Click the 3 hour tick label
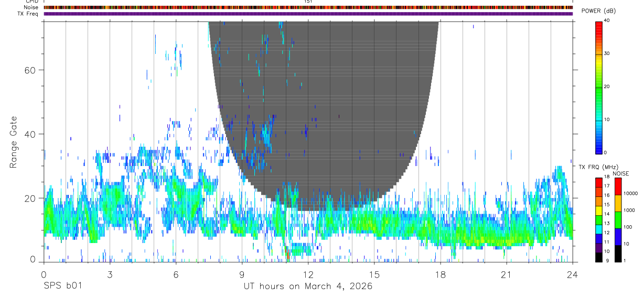The width and height of the screenshot is (644, 297). click(110, 274)
